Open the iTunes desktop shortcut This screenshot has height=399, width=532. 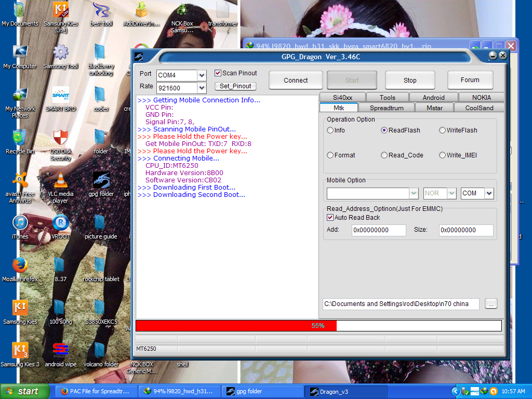20,223
